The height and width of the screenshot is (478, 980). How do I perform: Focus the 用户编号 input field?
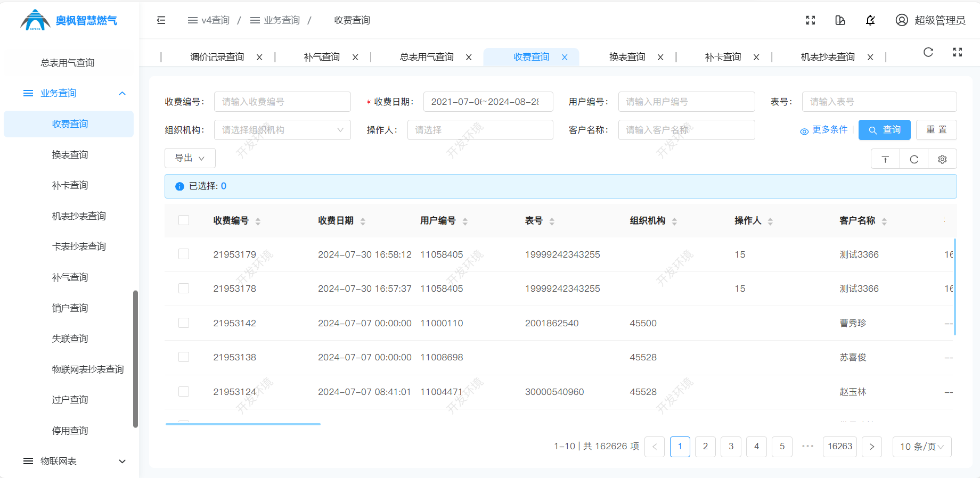click(x=687, y=102)
